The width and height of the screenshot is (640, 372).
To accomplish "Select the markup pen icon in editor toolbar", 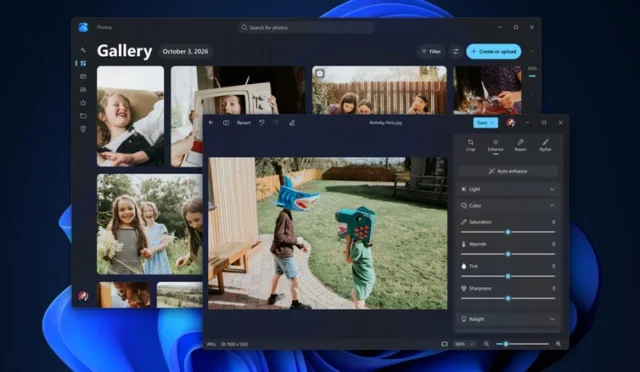I will [292, 123].
